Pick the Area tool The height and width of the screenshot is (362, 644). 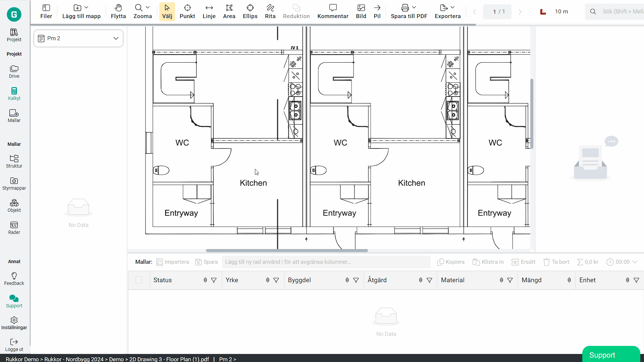229,12
